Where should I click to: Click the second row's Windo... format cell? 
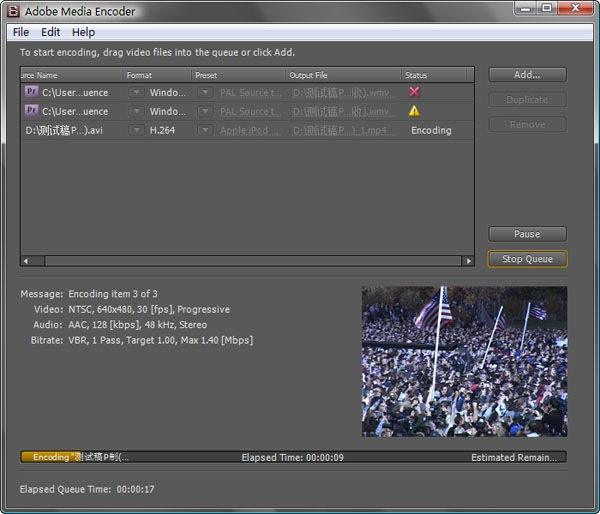168,112
